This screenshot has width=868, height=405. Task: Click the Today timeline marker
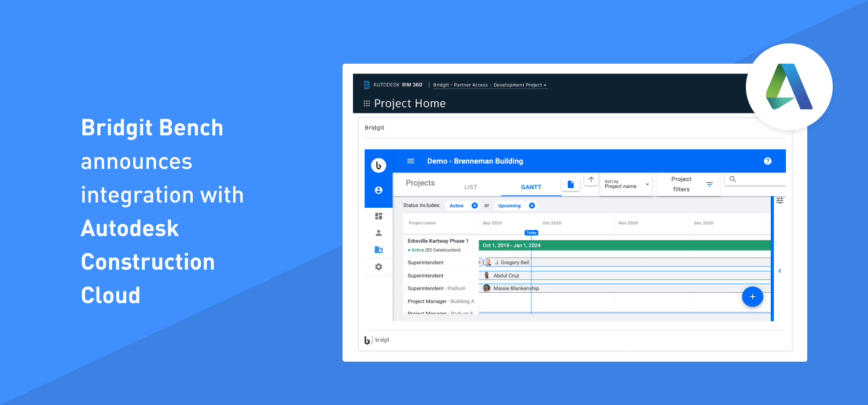pos(531,233)
